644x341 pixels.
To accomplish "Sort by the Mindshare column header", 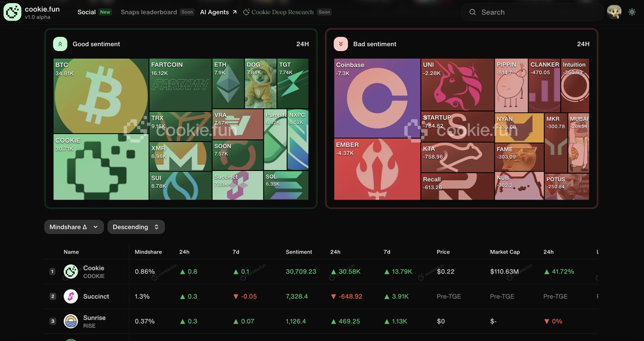I will click(x=148, y=252).
